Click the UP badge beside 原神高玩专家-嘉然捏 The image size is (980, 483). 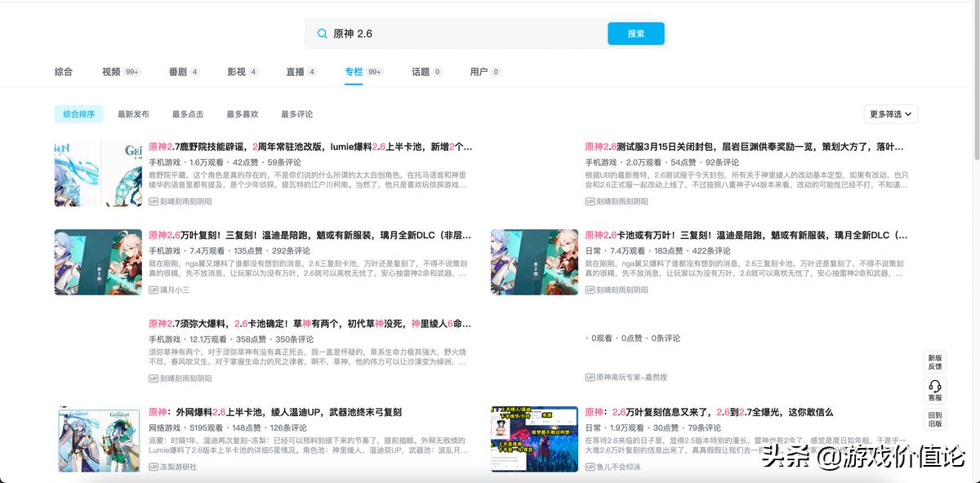[589, 377]
